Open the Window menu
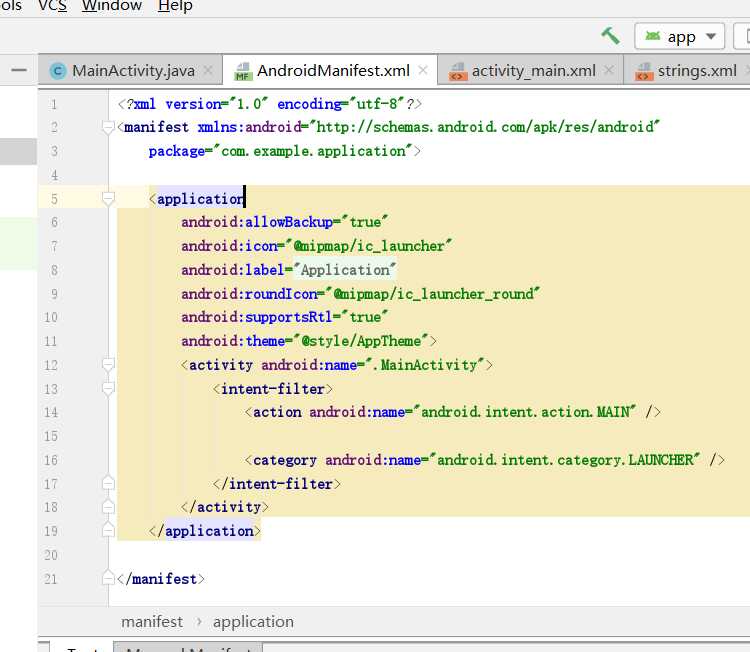 (112, 6)
